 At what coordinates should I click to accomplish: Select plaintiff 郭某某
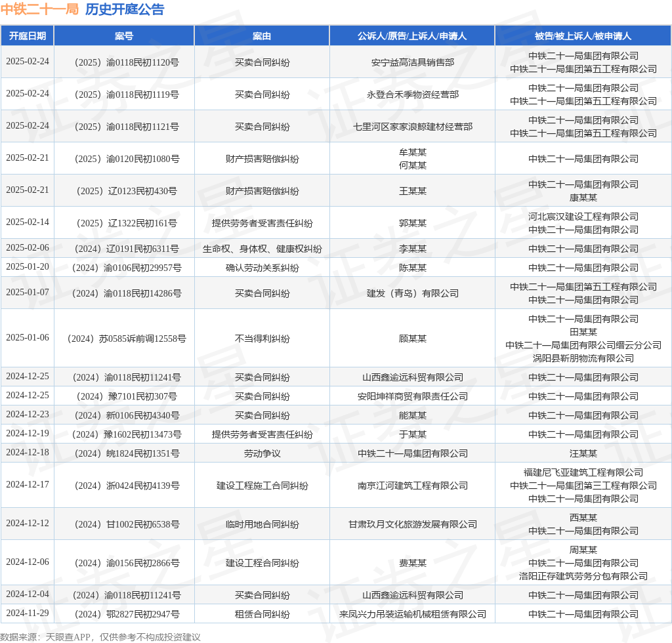tap(413, 223)
